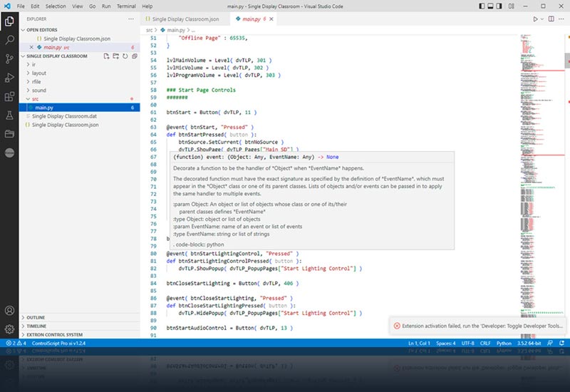Open the Testing flask icon view
Viewport: 570px width, 392px height.
tap(9, 115)
